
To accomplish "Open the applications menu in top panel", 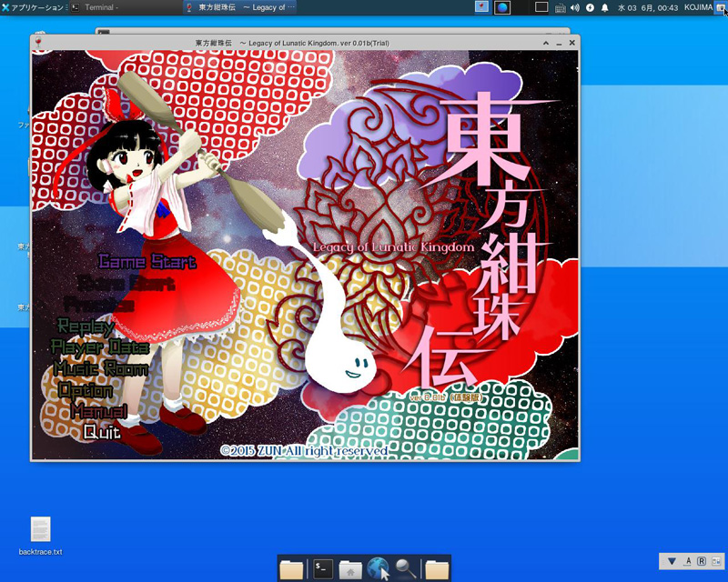I will 34,7.
